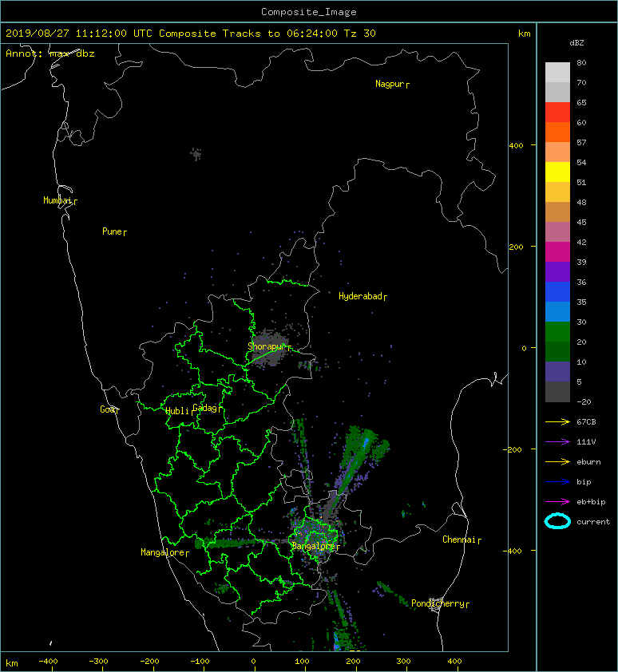Click the blue bip arrow in legend
618x672 pixels.
(557, 482)
